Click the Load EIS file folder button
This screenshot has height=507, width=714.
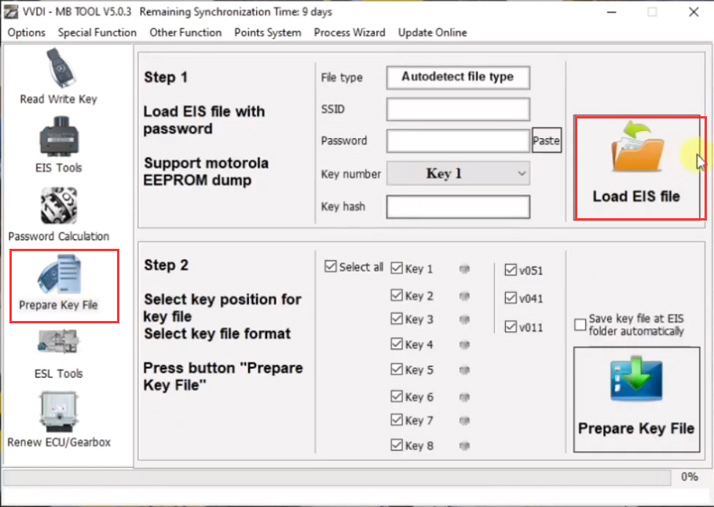pyautogui.click(x=637, y=168)
